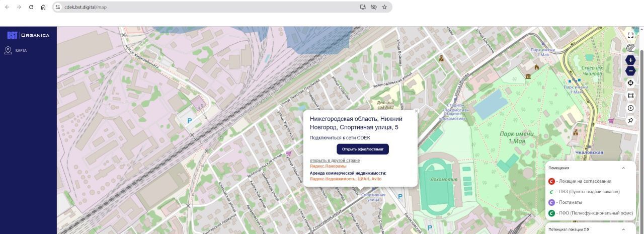644x234 pixels.
Task: Open ЦИАН rental link
Action: point(364,179)
